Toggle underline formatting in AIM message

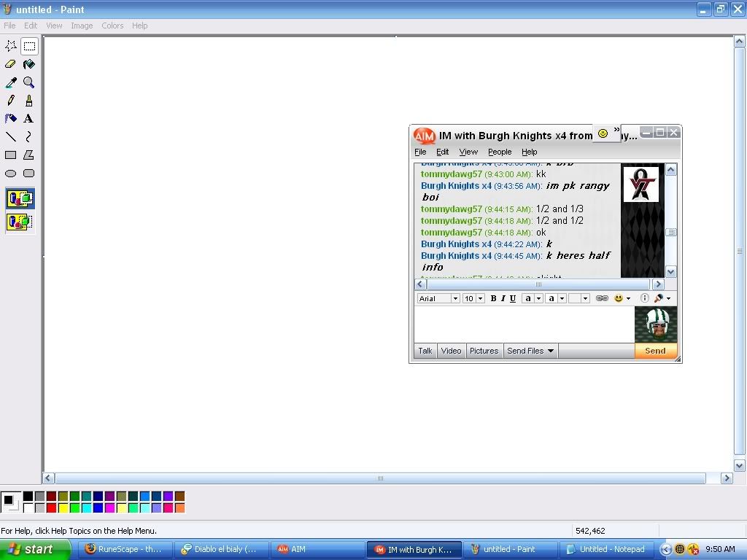513,298
